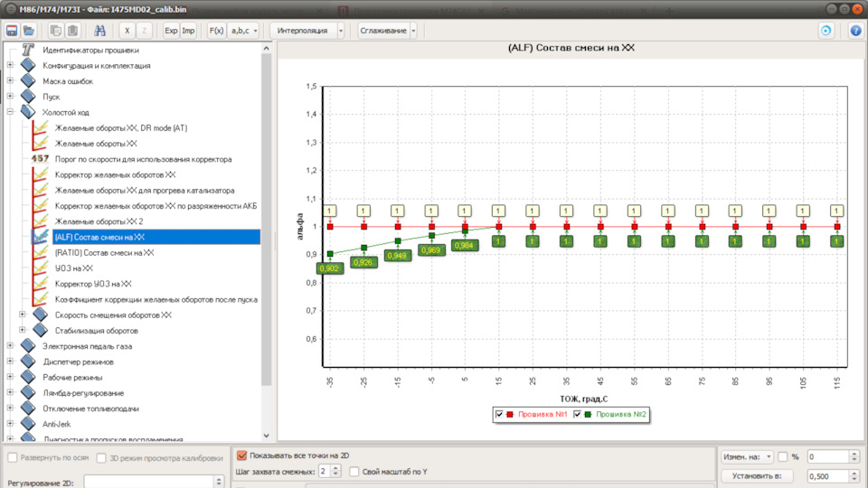
Task: Click the 0,949 green data point label
Action: click(x=397, y=255)
